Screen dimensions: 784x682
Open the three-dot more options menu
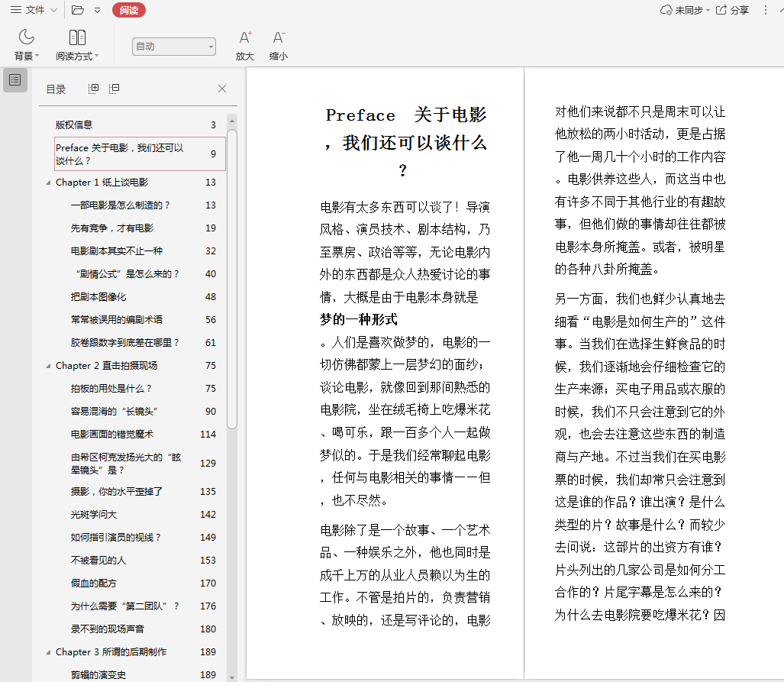(x=766, y=10)
